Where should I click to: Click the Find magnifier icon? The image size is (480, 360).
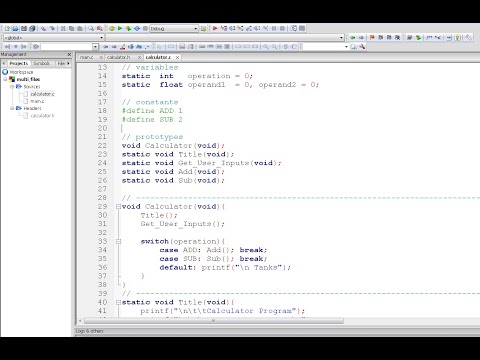[x=91, y=29]
